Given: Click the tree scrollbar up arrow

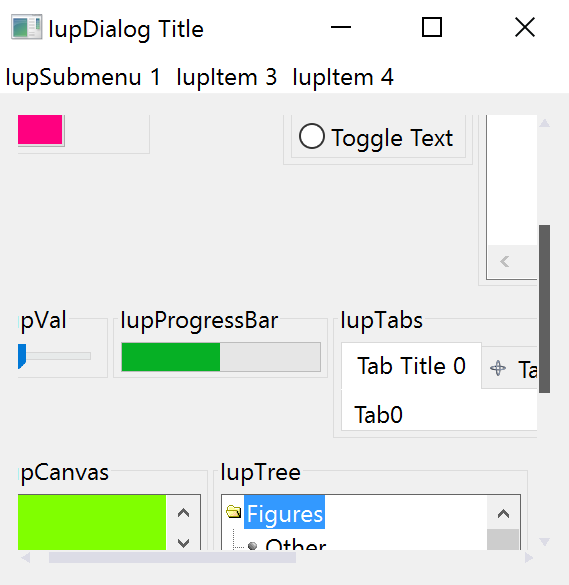Looking at the screenshot, I should 503,514.
